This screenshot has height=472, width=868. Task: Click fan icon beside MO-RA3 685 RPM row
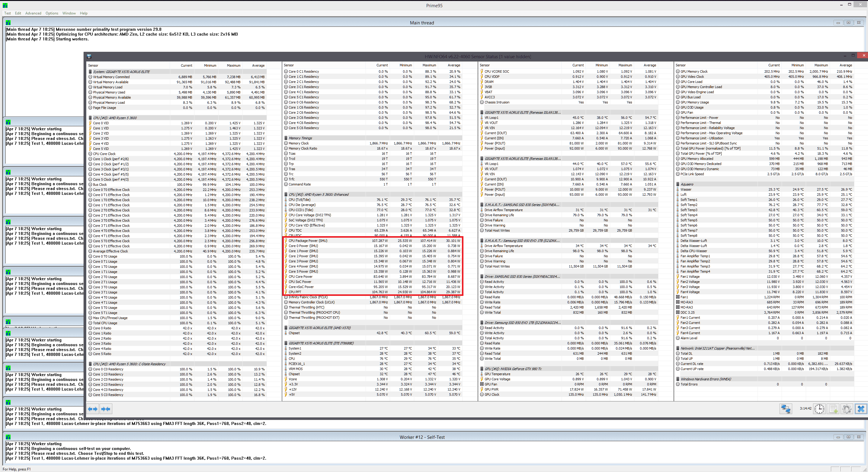pyautogui.click(x=677, y=302)
